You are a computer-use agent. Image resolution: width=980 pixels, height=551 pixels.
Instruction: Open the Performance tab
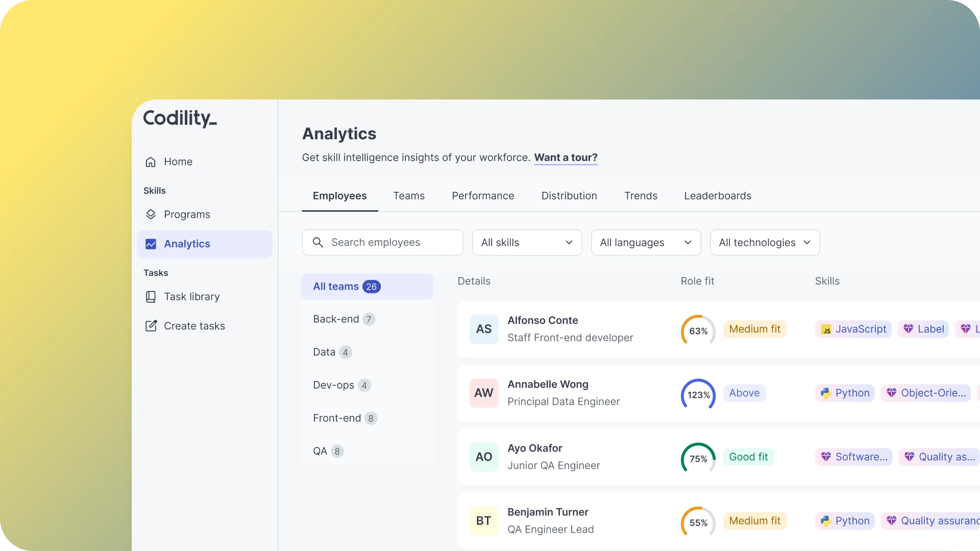tap(483, 196)
